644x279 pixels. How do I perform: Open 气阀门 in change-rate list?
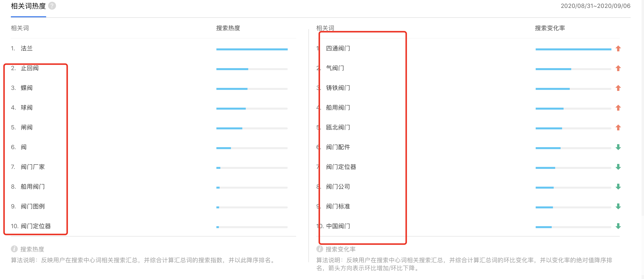(x=335, y=68)
